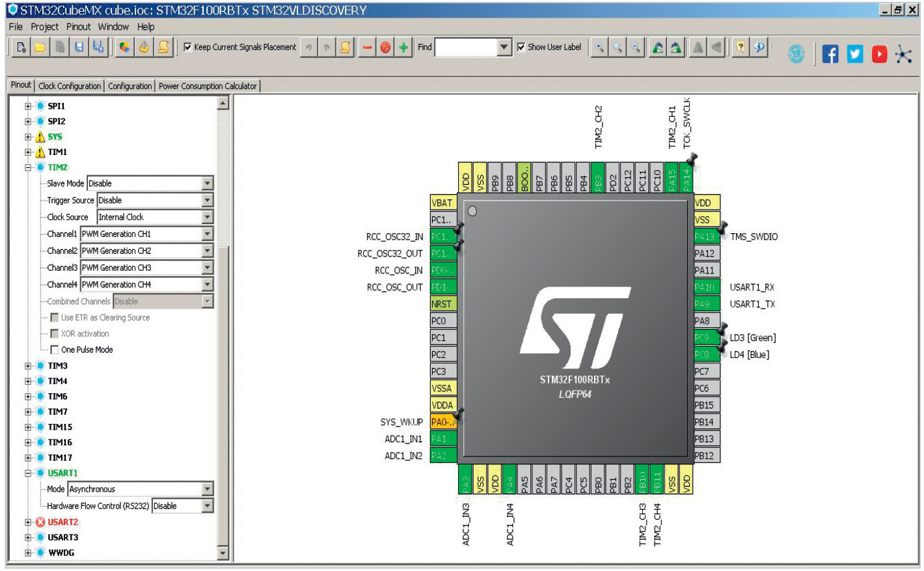Image resolution: width=924 pixels, height=571 pixels.
Task: Toggle Keep Current Signals Placement checkbox
Action: 187,47
